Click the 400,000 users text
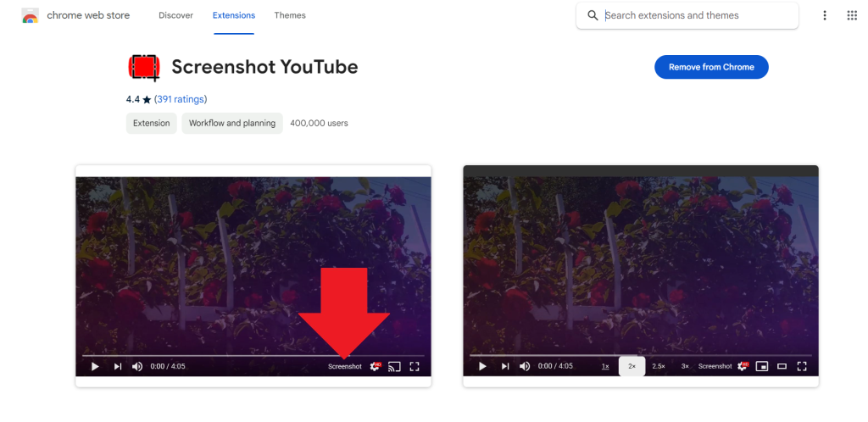 (319, 124)
